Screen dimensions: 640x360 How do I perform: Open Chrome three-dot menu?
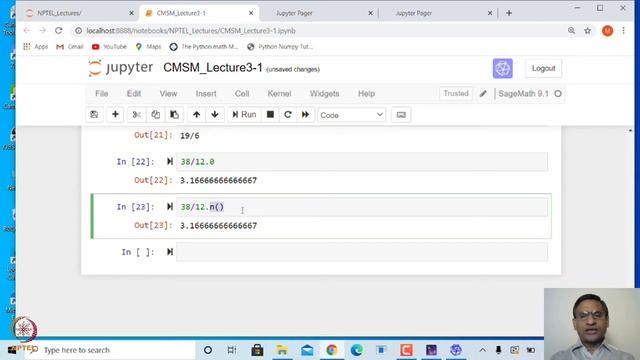coord(623,31)
